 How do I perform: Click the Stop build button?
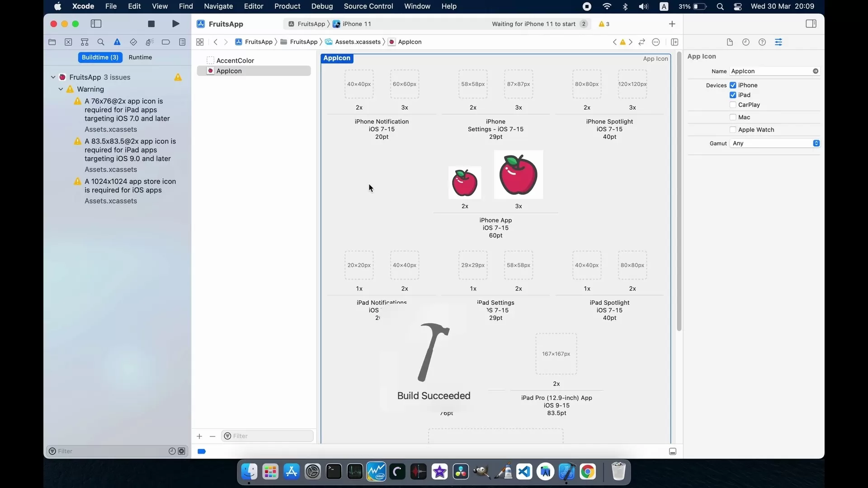tap(151, 24)
